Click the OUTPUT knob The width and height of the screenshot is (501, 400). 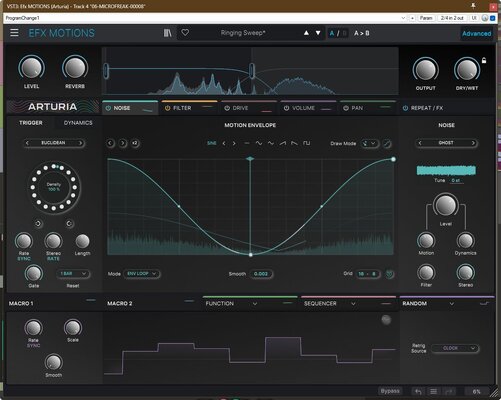click(x=426, y=70)
